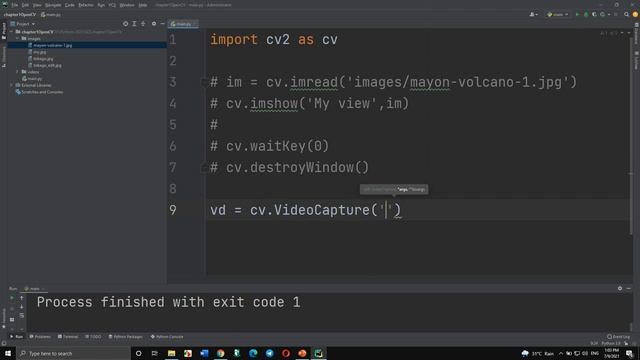Hide the Project panel with minus icon
Viewport: 640px width, 360px height.
point(162,24)
